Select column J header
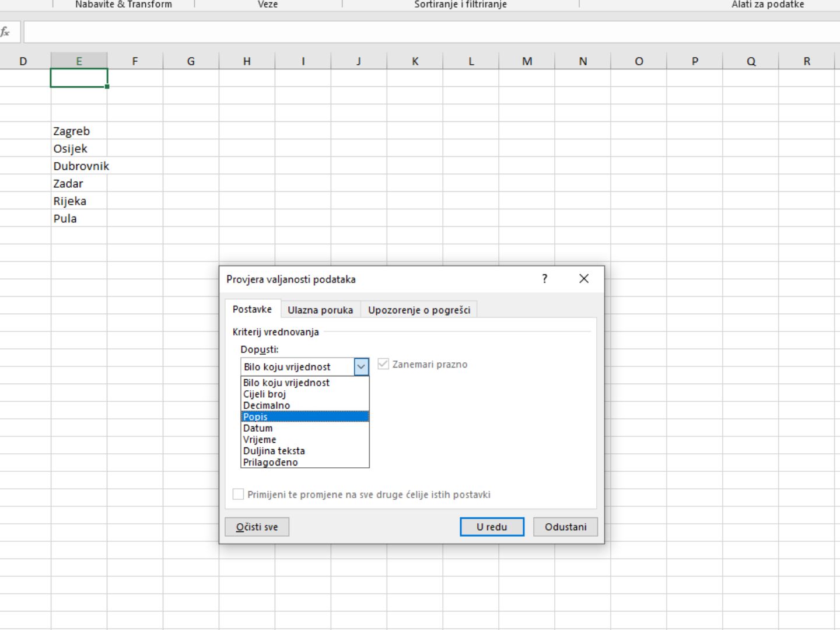840x630 pixels. coord(359,61)
